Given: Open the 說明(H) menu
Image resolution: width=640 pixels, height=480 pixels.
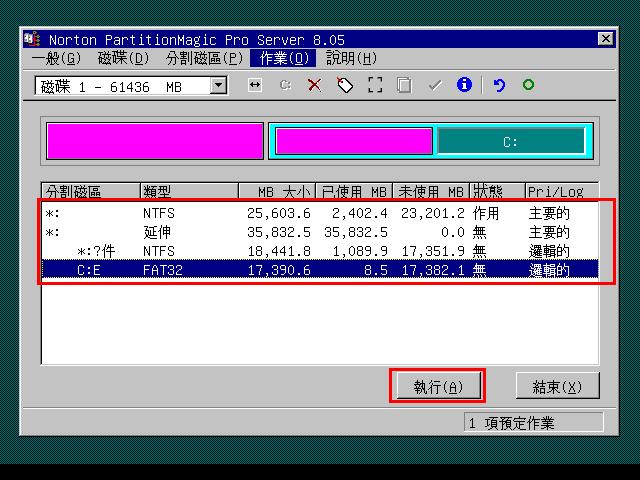Looking at the screenshot, I should 351,59.
